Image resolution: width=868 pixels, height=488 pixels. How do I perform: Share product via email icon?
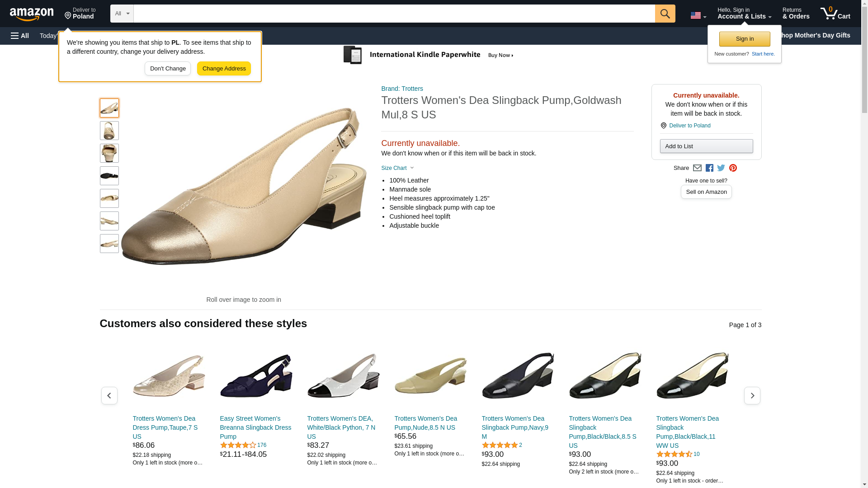coord(697,168)
